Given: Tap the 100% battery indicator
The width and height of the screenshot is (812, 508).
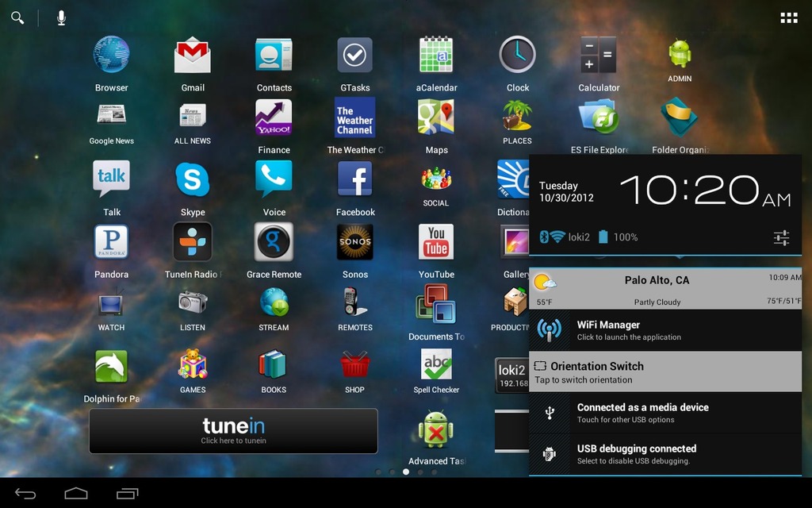Looking at the screenshot, I should point(619,237).
